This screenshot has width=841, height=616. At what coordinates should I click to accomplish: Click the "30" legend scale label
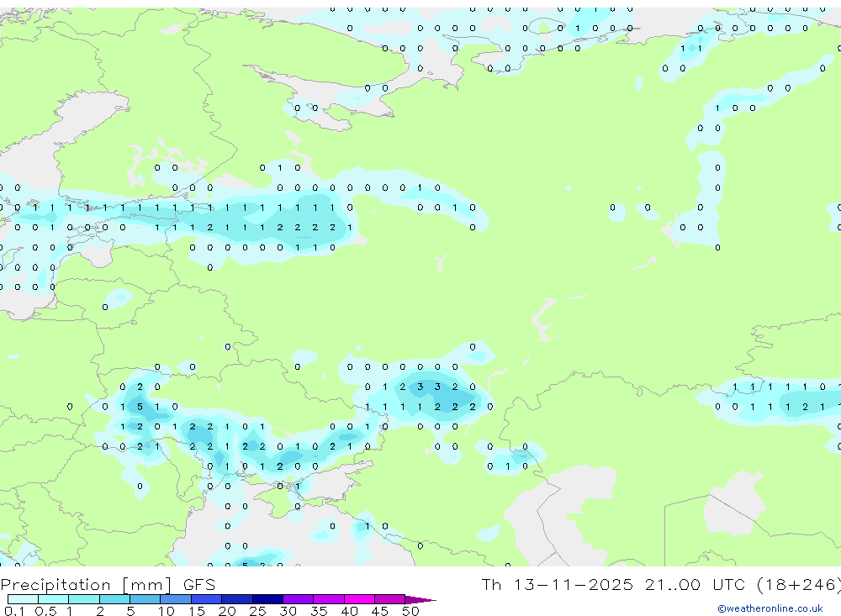point(288,611)
